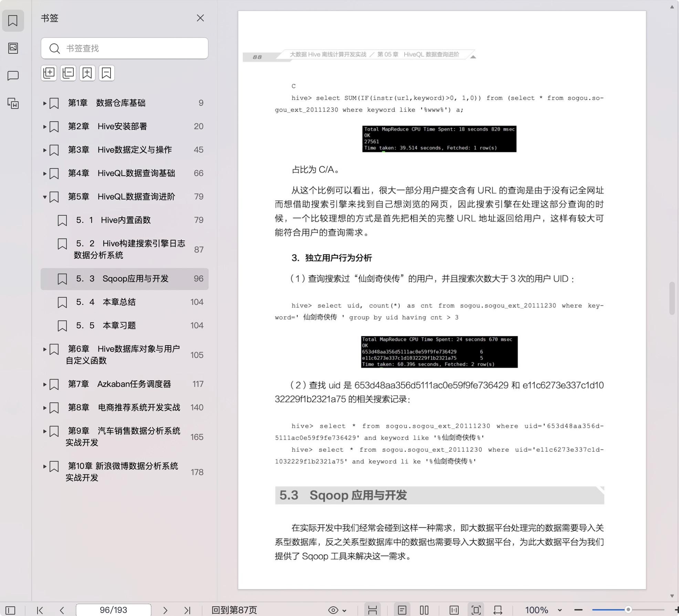Click the convert to Word sidebar icon
Viewport: 679px width, 616px height.
13,103
